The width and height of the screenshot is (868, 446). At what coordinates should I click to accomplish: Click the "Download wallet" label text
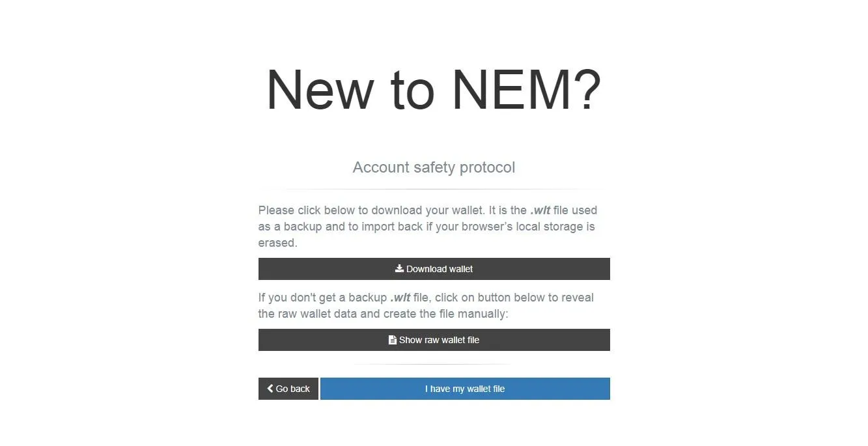[440, 269]
